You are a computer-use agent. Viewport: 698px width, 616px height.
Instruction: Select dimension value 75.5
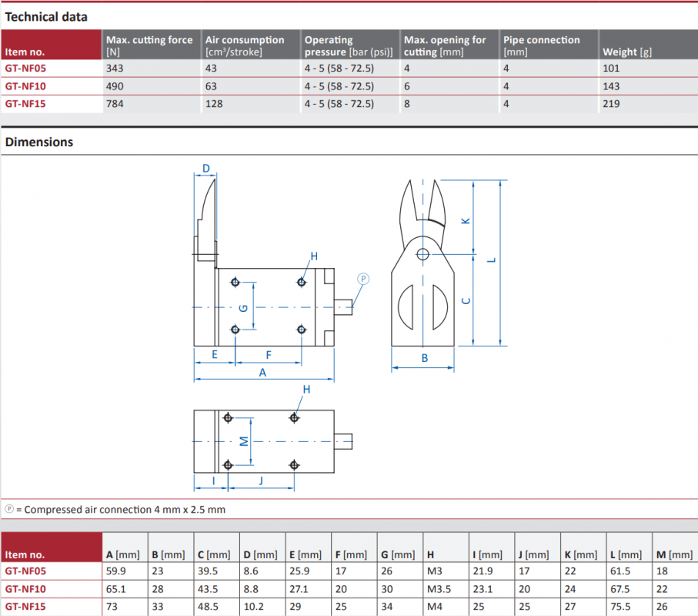point(620,607)
